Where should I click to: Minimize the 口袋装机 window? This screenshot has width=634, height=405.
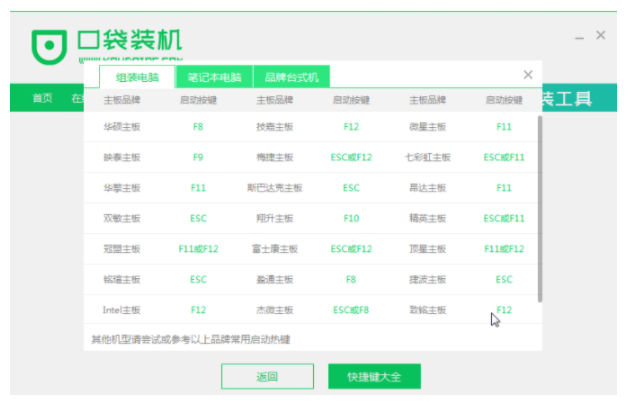tap(578, 35)
